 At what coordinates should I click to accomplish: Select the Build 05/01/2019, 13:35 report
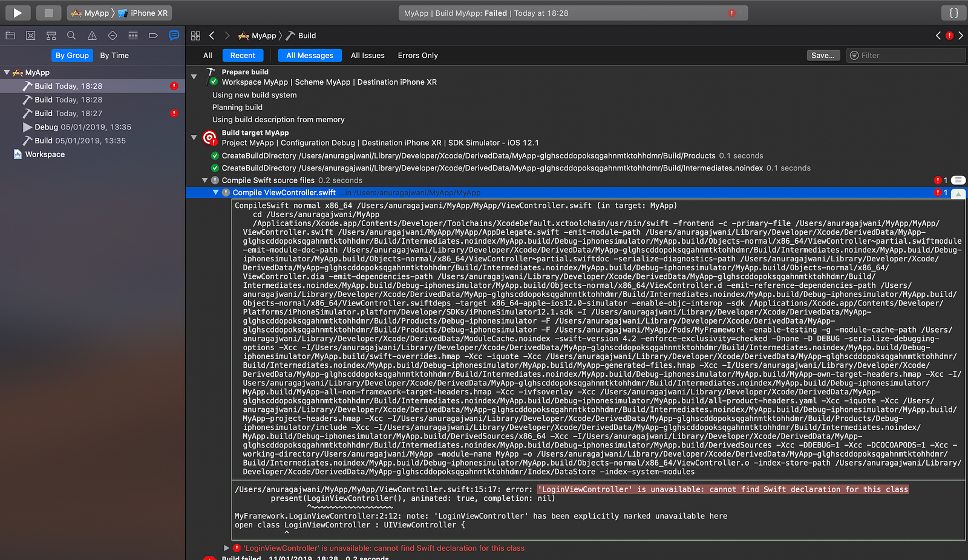[x=92, y=140]
